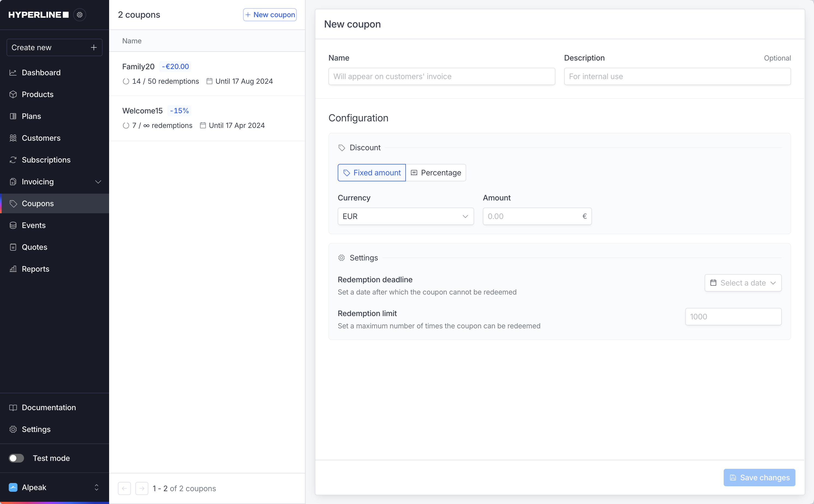Select Coupons in the sidebar
Image resolution: width=814 pixels, height=504 pixels.
click(54, 203)
